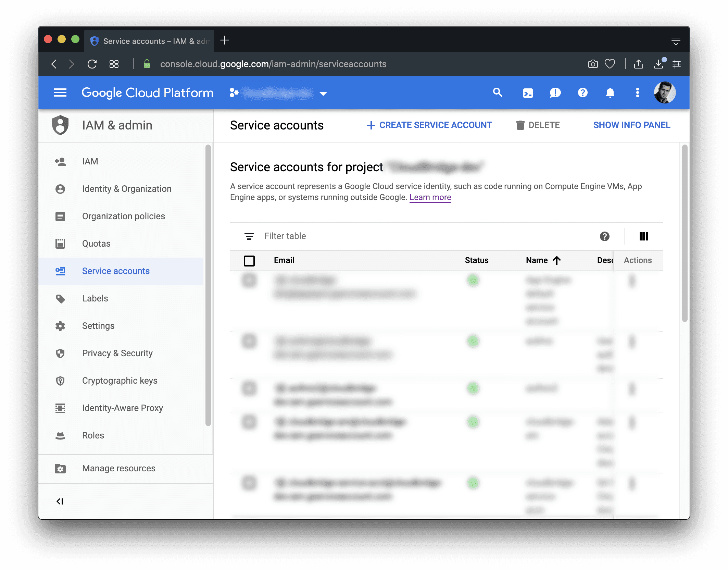728x570 pixels.
Task: Check the first service account row checkbox
Action: tap(249, 281)
